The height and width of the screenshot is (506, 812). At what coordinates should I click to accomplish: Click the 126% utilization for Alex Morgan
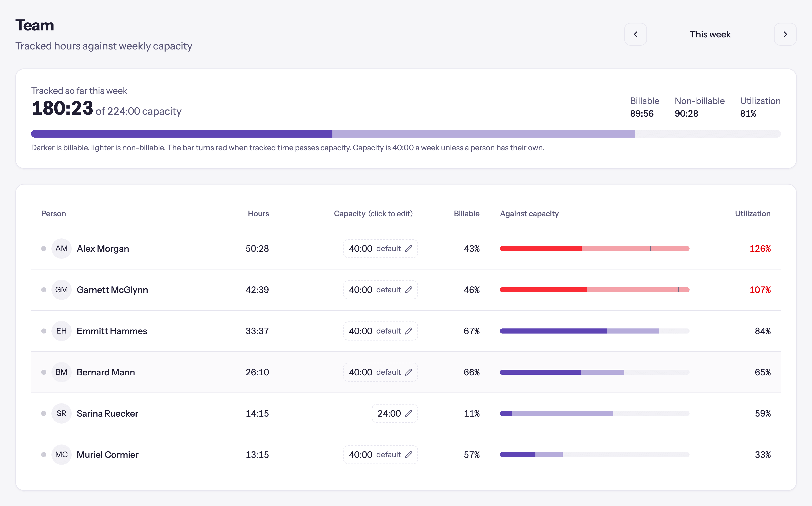(x=760, y=248)
